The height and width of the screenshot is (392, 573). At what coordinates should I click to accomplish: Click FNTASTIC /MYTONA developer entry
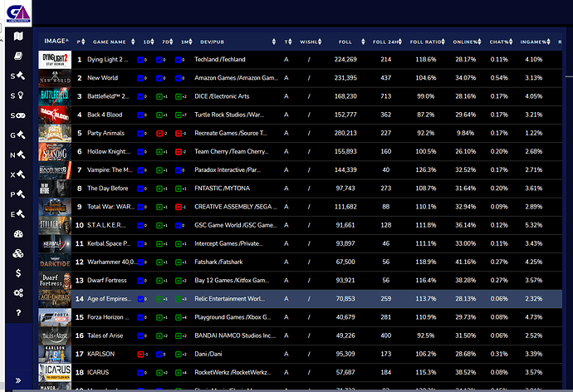point(222,189)
